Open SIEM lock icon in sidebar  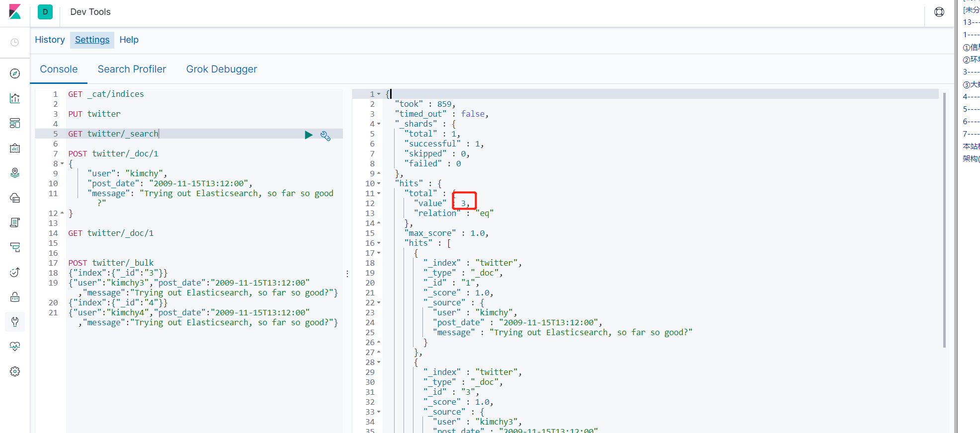pyautogui.click(x=15, y=297)
